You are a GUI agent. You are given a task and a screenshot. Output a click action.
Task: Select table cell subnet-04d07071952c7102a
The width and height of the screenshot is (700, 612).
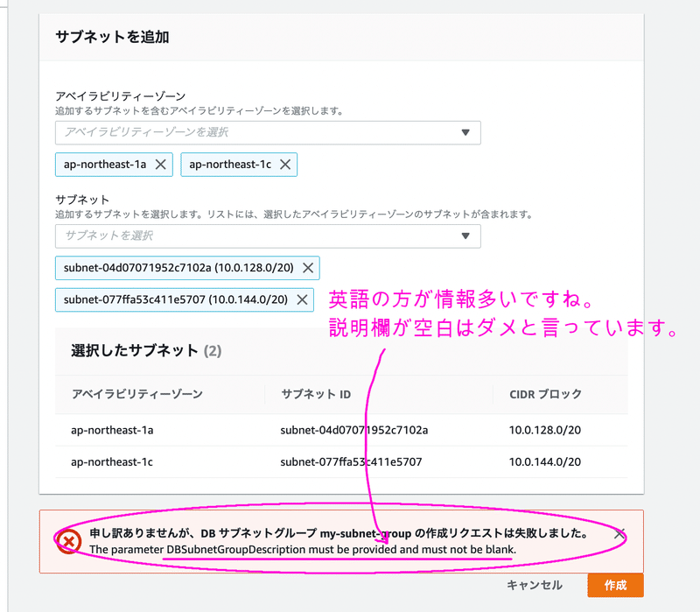[x=354, y=430]
